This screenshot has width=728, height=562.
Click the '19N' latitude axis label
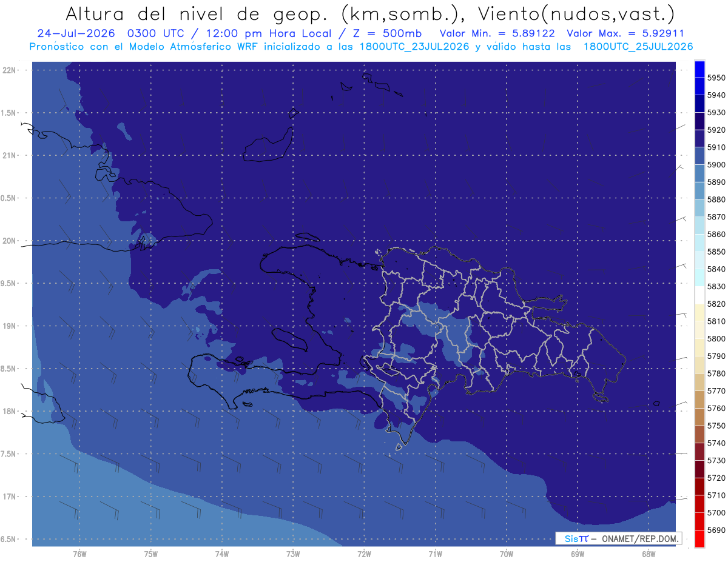9,326
